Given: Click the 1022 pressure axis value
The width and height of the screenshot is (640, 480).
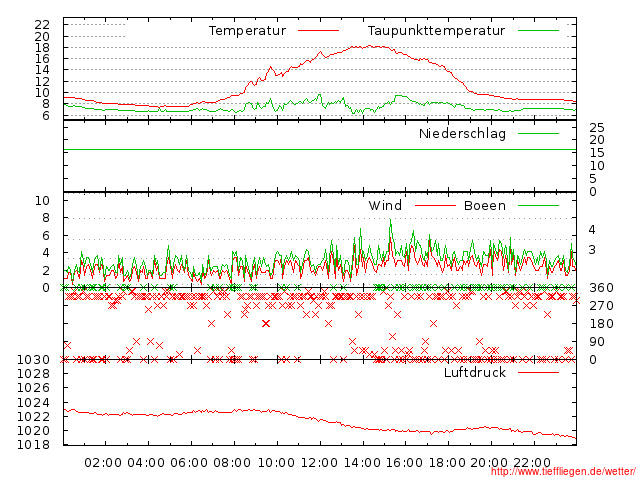Looking at the screenshot, I should (x=33, y=416).
